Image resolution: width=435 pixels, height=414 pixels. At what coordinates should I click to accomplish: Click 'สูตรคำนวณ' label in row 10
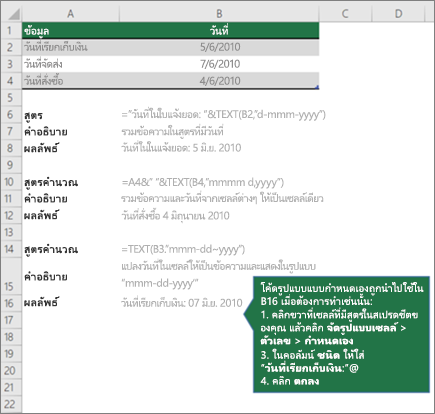(51, 182)
